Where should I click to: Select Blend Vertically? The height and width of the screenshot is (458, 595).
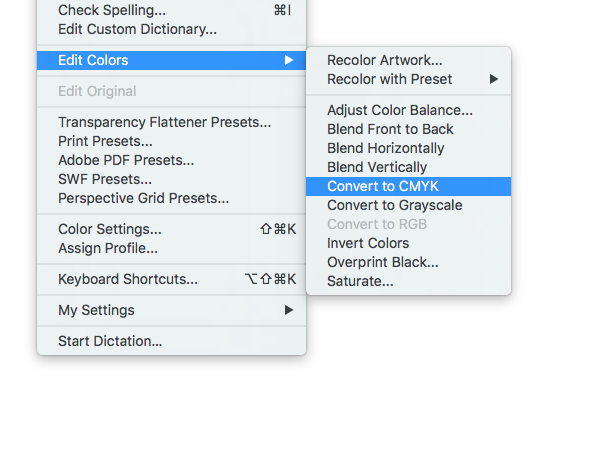408,167
